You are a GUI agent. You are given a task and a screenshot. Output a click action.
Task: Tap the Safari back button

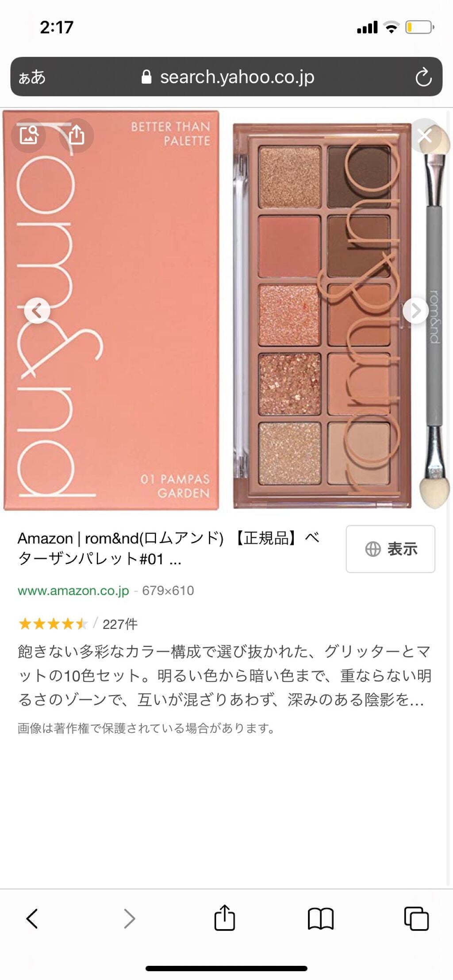click(x=32, y=919)
